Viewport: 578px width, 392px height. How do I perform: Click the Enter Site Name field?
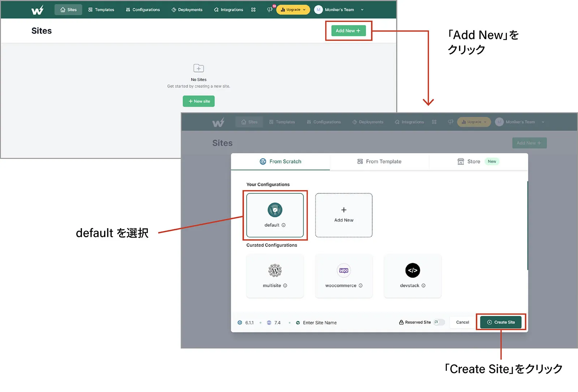point(320,322)
